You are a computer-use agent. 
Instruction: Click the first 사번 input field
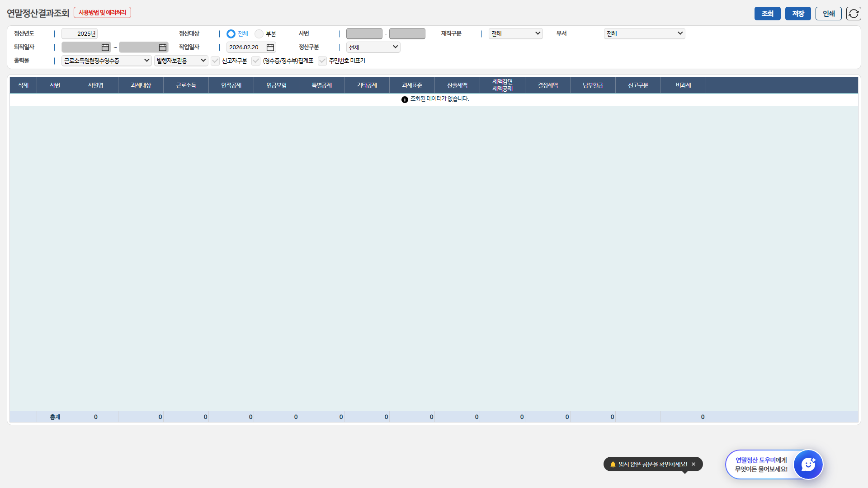coord(364,34)
